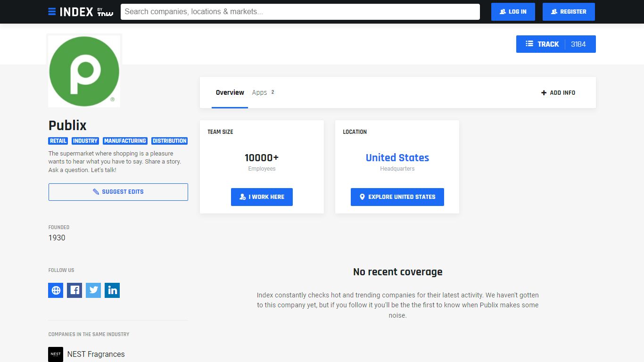Screen dimensions: 644x362
Task: Click the NEST Fragrances logo thumbnail
Action: click(56, 354)
